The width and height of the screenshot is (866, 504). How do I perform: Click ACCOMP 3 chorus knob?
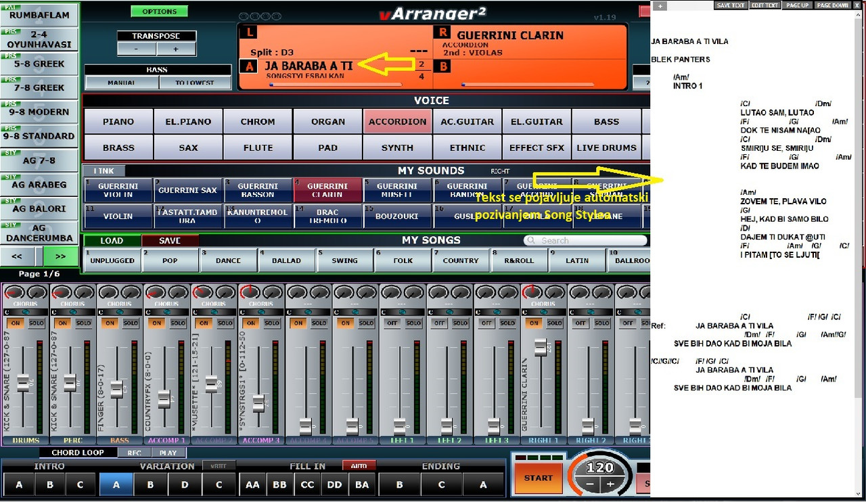click(250, 292)
